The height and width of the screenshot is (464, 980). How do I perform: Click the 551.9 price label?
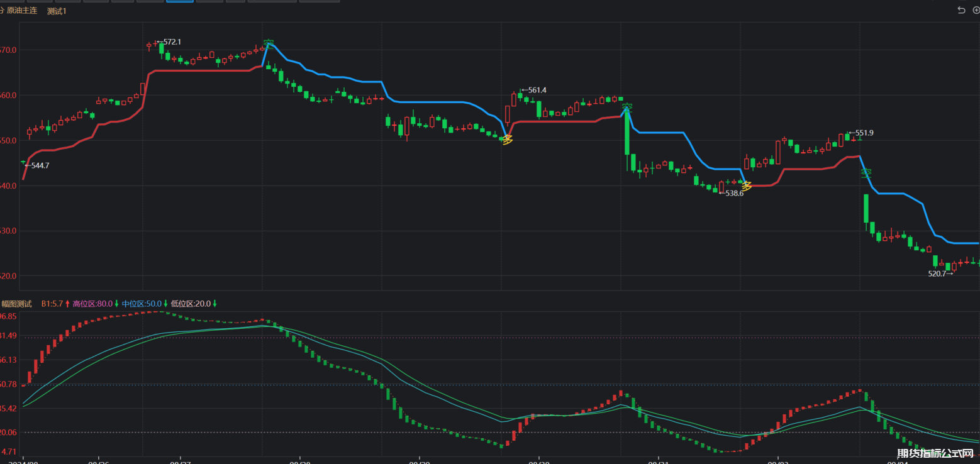pyautogui.click(x=864, y=133)
